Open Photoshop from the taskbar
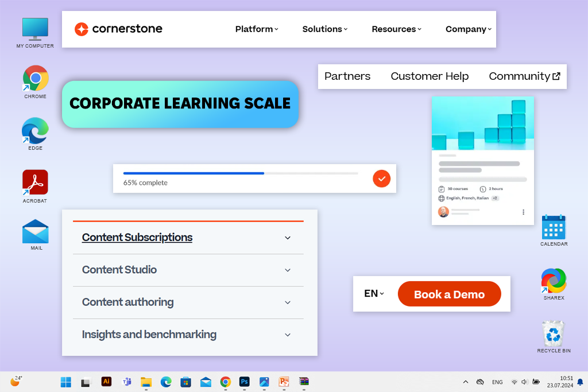The height and width of the screenshot is (392, 588). pos(244,382)
